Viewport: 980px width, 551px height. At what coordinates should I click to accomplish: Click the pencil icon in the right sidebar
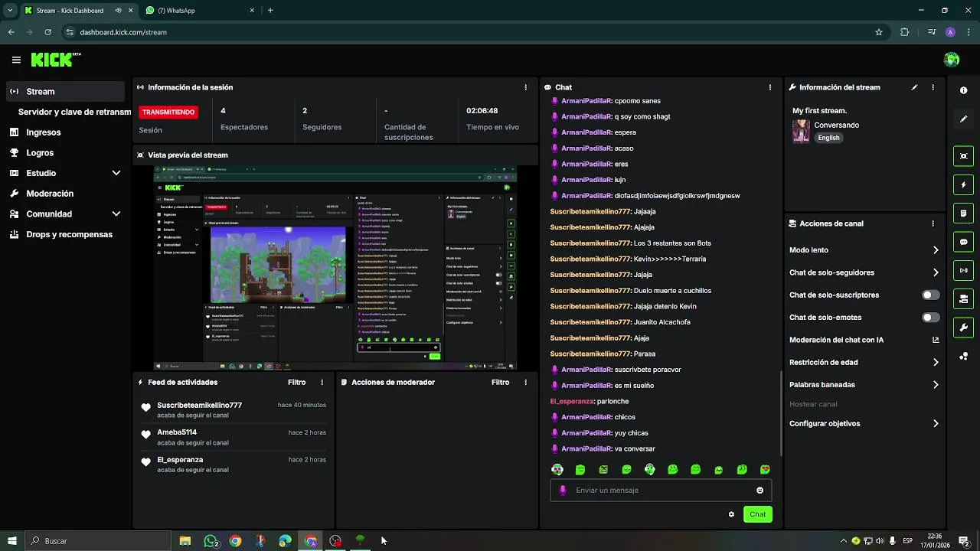coord(963,119)
